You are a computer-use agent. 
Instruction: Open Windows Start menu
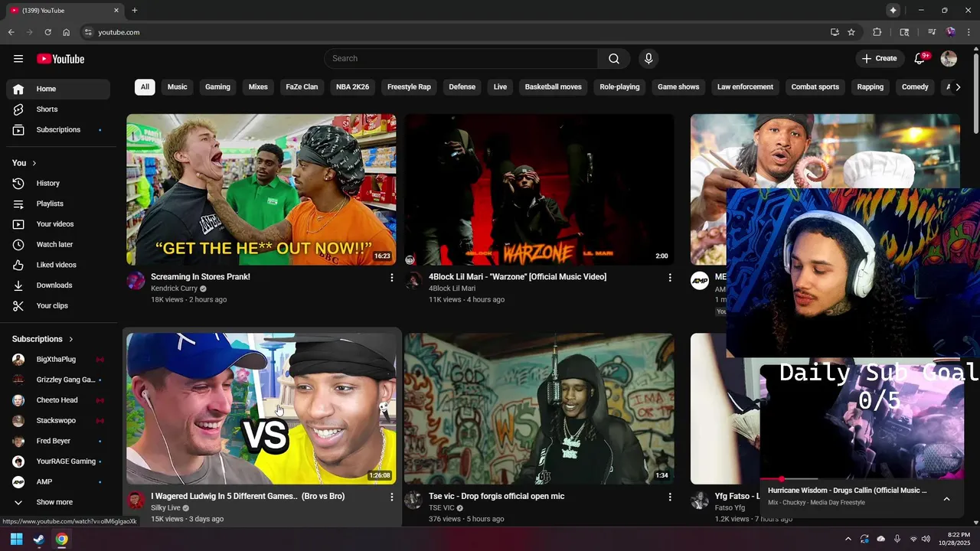(16, 539)
